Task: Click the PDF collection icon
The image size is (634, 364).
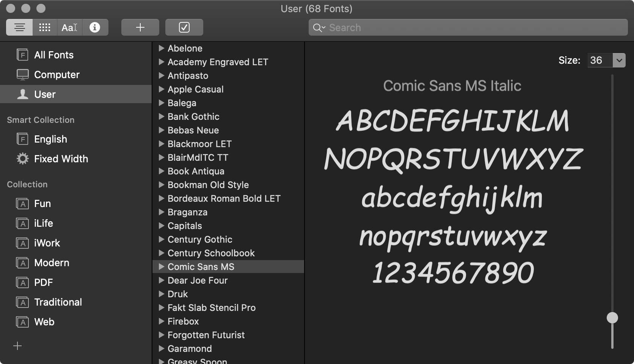Action: [22, 282]
